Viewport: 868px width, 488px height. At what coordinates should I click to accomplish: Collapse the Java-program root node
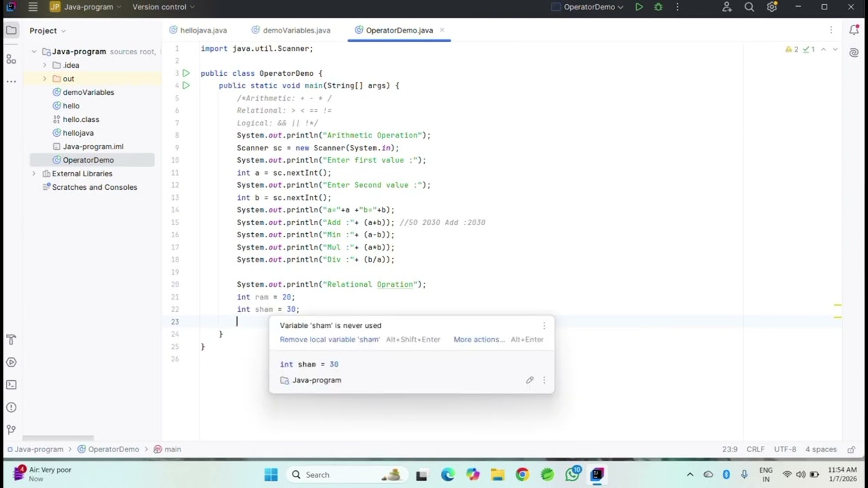click(34, 52)
